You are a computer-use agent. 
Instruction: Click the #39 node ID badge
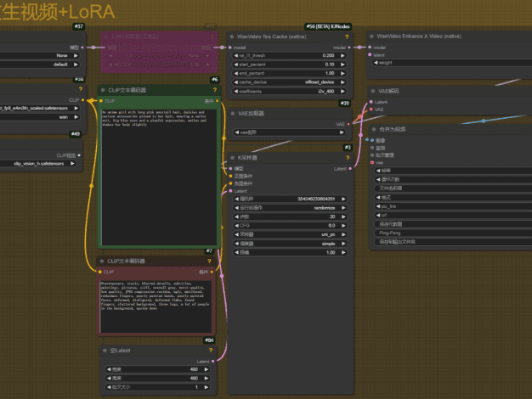click(344, 104)
